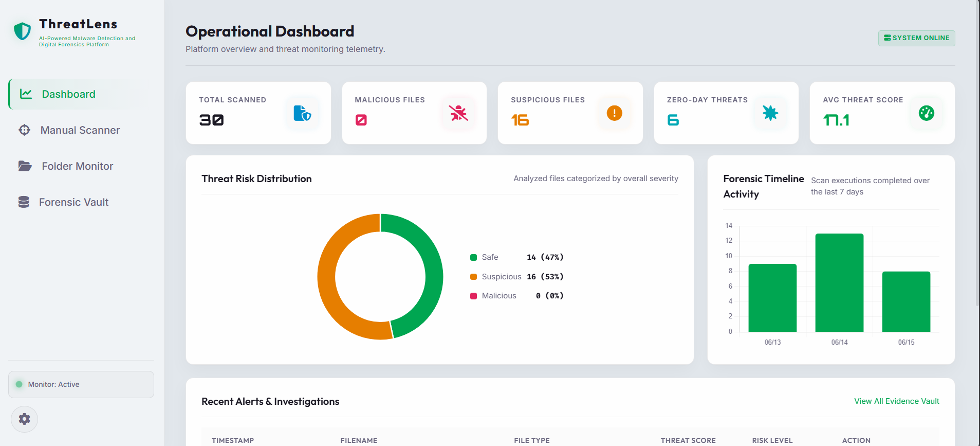
Task: Click the 06/14 bar in timeline chart
Action: (839, 282)
